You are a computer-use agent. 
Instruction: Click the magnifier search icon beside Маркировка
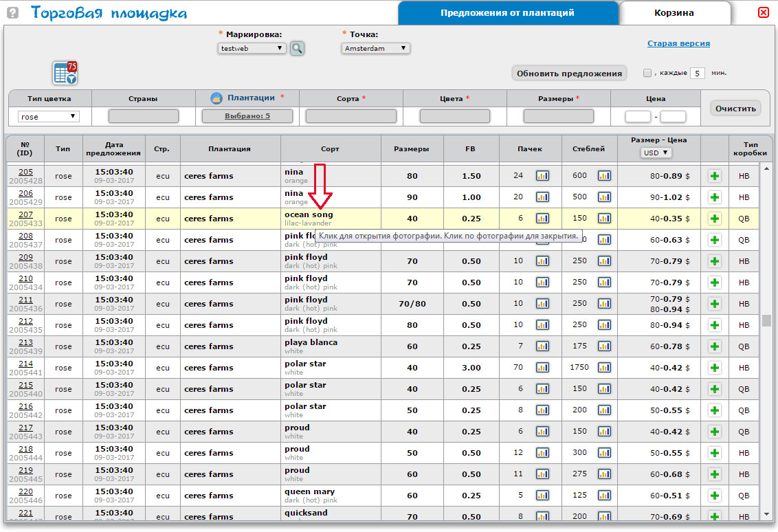tap(297, 48)
